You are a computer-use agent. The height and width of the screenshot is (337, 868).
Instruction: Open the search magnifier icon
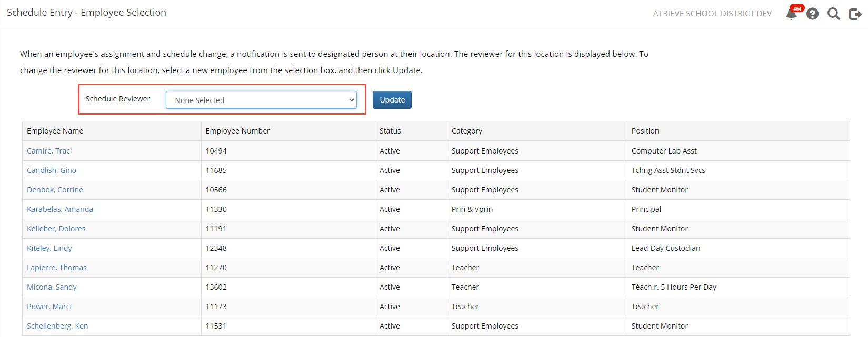833,14
